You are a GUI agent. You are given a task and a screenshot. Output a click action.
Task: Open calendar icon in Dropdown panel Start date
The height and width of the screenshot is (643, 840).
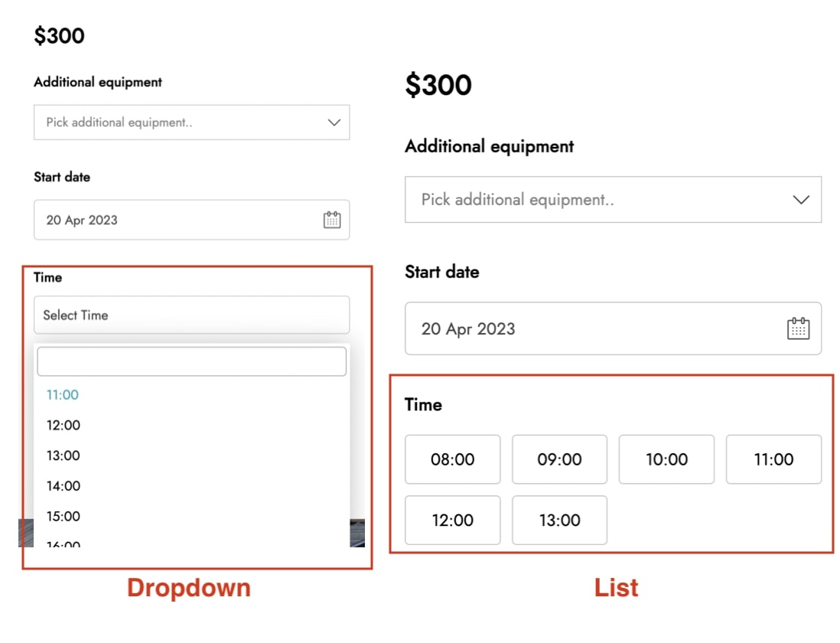click(331, 220)
